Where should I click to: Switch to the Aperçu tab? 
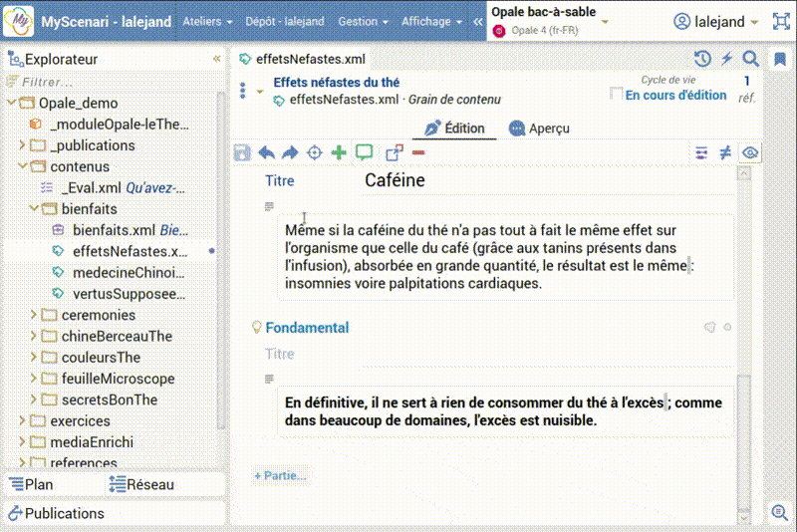tap(538, 129)
